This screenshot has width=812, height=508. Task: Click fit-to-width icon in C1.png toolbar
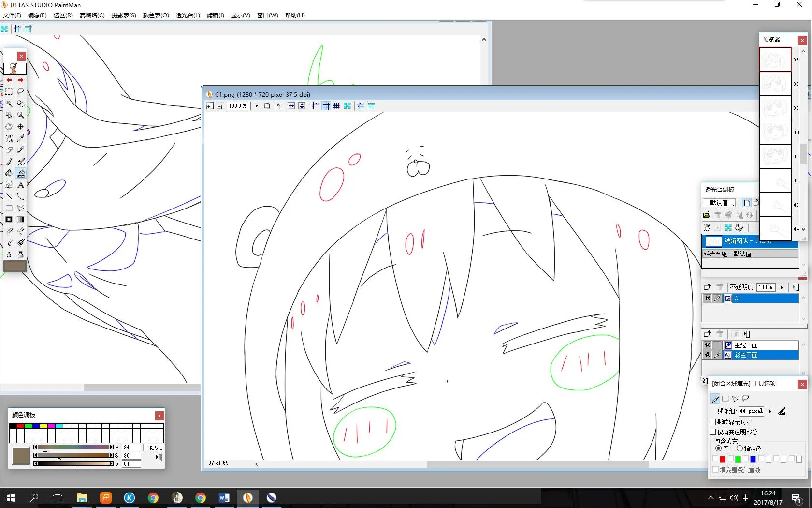click(x=291, y=106)
